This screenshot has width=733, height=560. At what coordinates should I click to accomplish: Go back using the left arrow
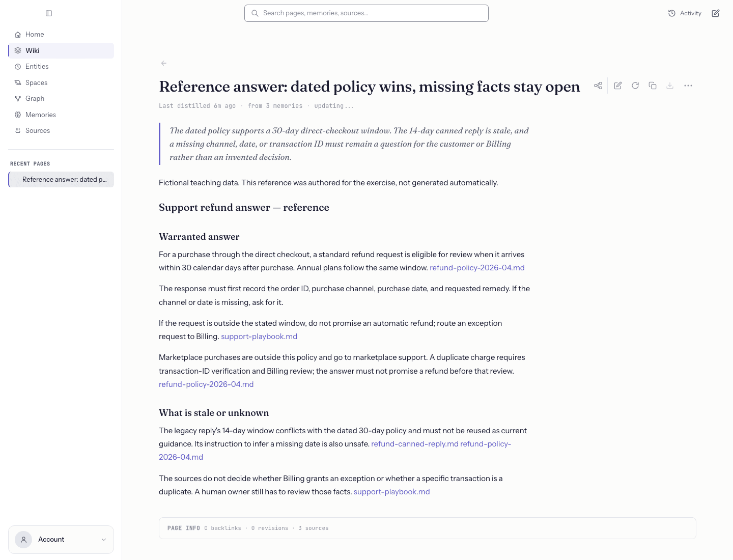164,63
